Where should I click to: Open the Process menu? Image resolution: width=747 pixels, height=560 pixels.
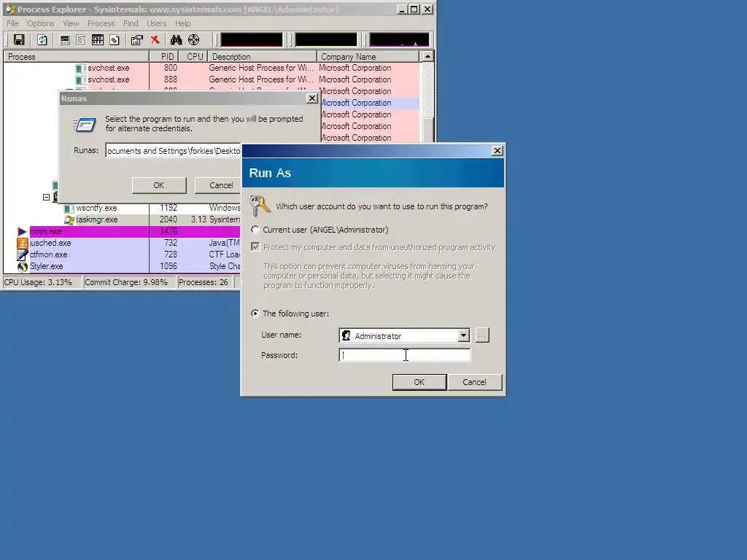[101, 23]
